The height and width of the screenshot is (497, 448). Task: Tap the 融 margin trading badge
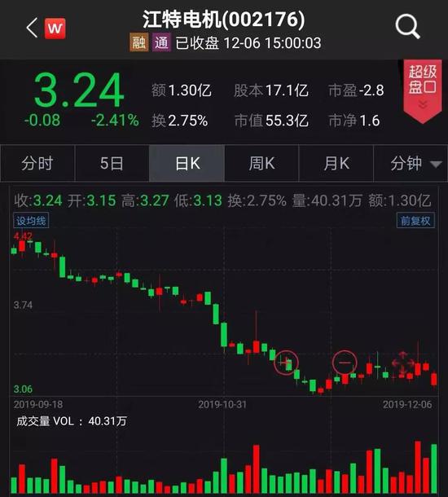click(x=139, y=42)
